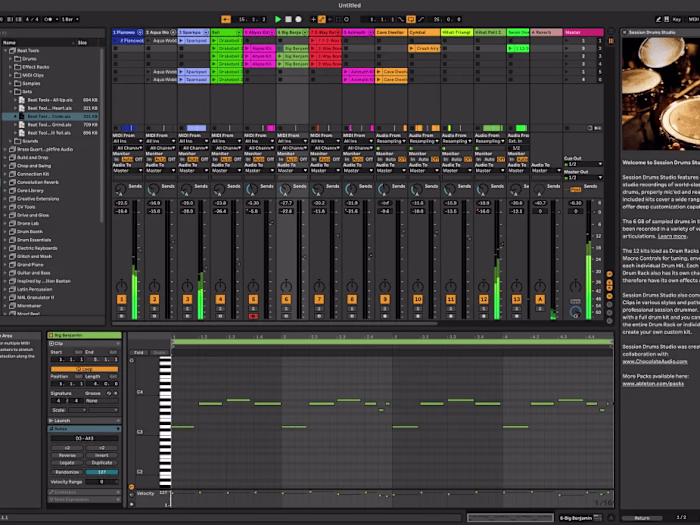This screenshot has height=525, width=700.
Task: Adjust the pan knob on track 5
Action: coord(253,286)
